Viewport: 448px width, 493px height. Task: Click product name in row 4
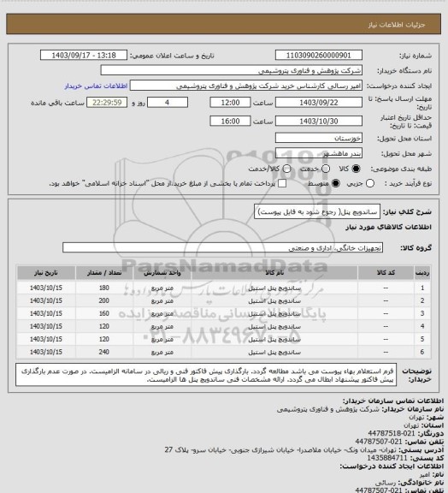[x=274, y=327]
